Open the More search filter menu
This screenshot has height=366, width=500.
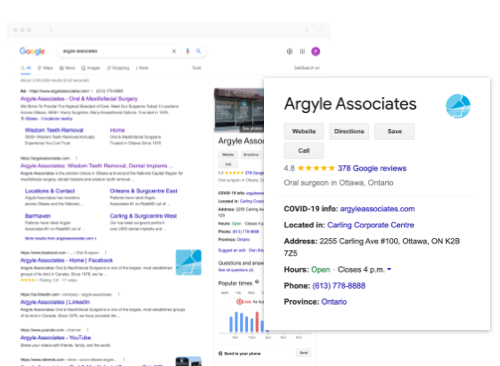tap(142, 68)
